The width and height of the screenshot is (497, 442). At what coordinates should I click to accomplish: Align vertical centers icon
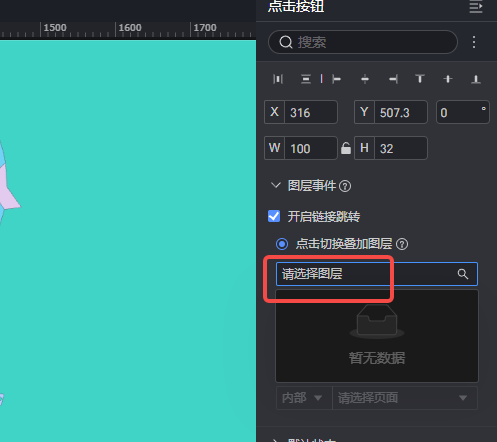448,79
